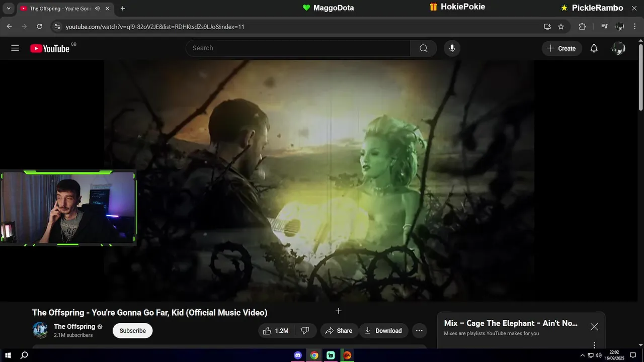Reload the current page
644x362 pixels.
tap(39, 27)
